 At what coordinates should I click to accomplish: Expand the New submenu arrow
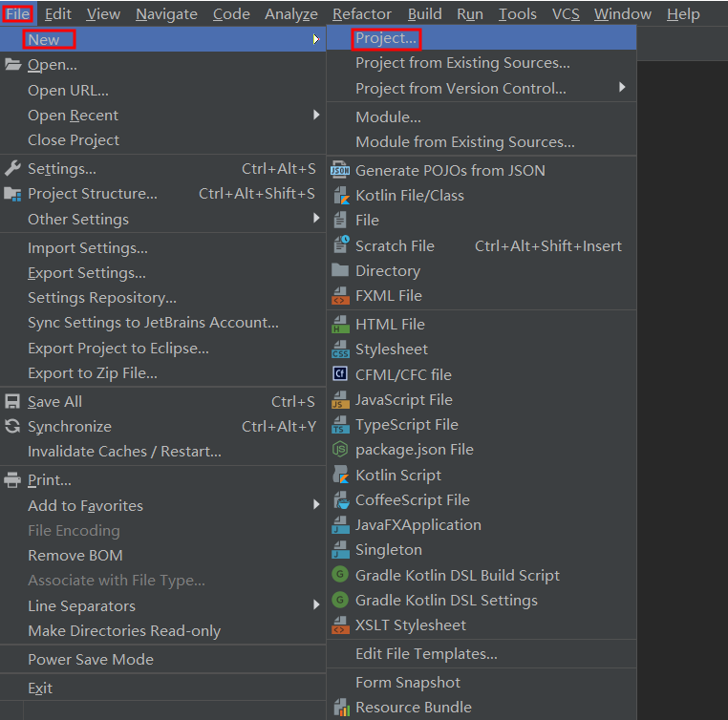(316, 39)
